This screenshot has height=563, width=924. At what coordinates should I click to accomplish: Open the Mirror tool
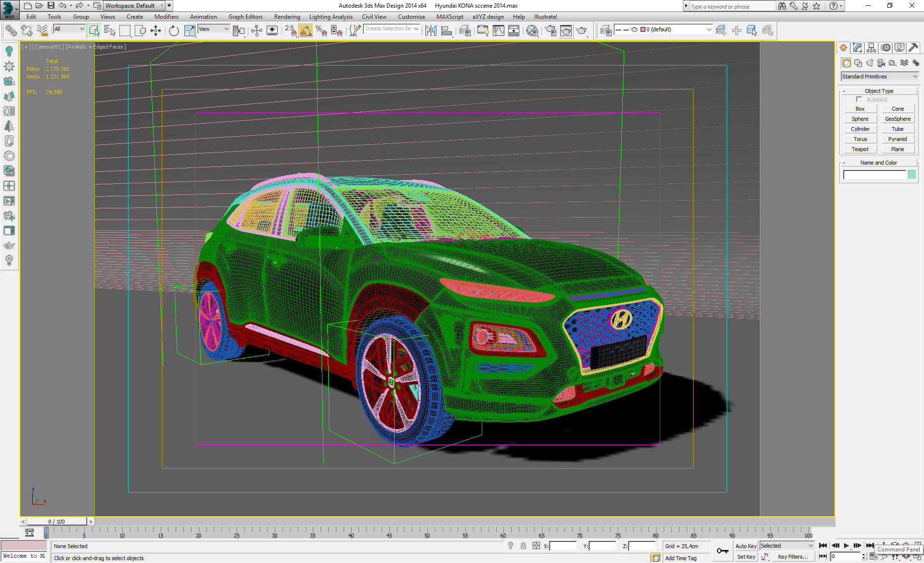(x=431, y=31)
